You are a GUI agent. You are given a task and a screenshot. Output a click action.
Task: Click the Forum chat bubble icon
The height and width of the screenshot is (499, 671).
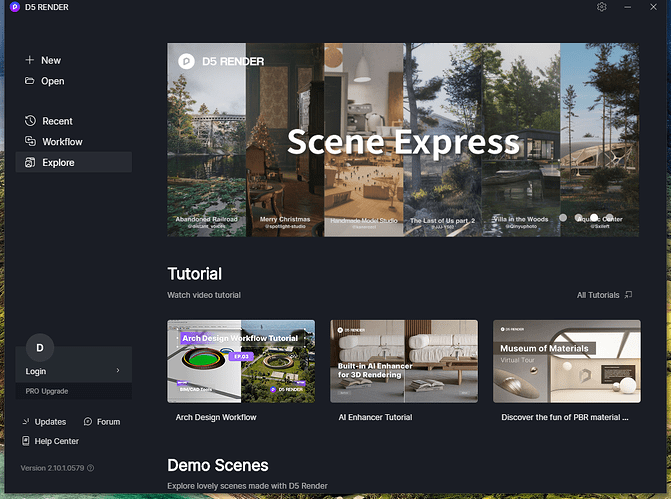[x=88, y=422]
